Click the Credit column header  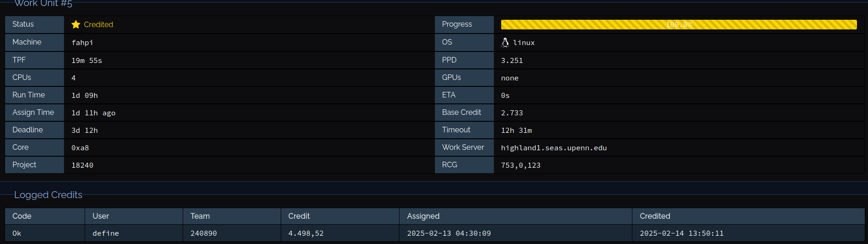(x=340, y=216)
